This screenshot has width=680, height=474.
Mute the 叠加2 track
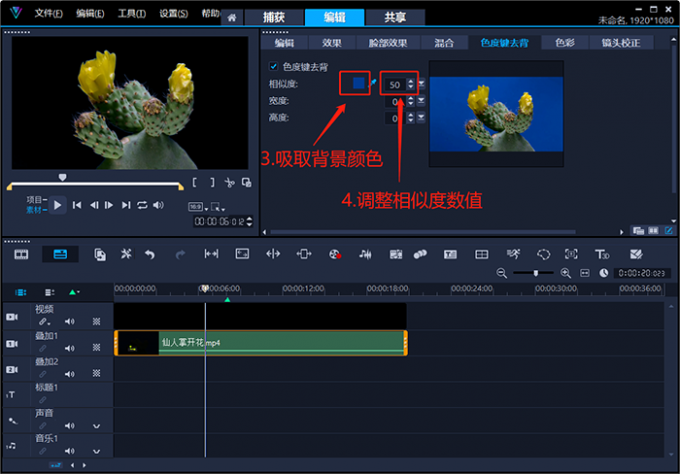(69, 374)
